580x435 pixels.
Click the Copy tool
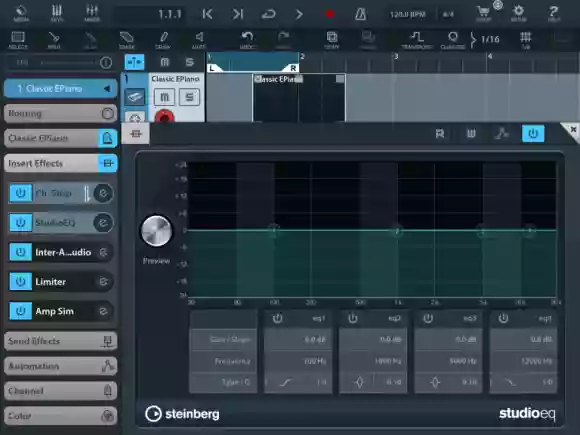tap(332, 40)
